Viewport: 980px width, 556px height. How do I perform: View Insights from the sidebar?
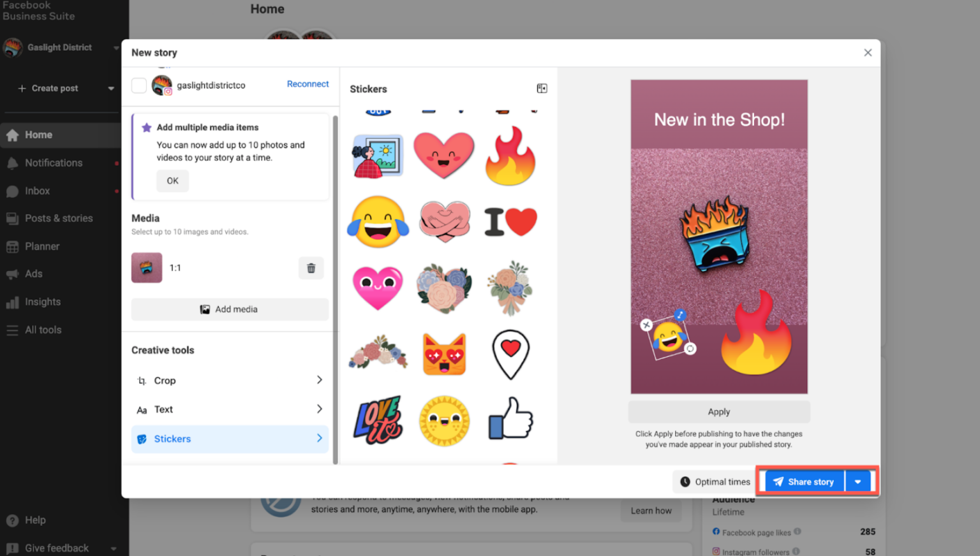(43, 302)
